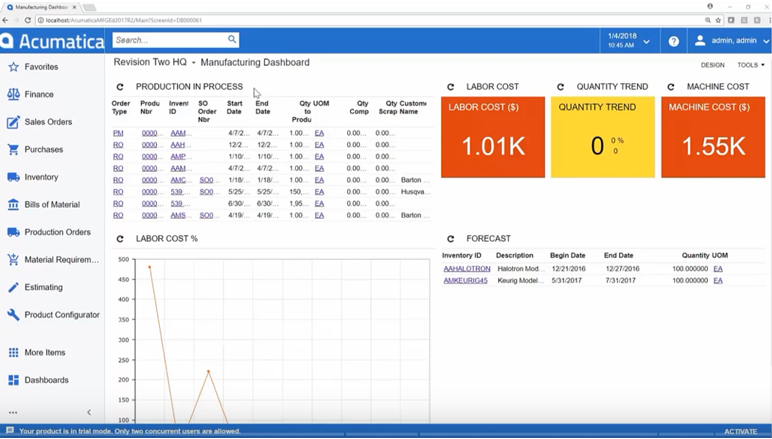Open the AAHALOTRON inventory link

[x=467, y=269]
